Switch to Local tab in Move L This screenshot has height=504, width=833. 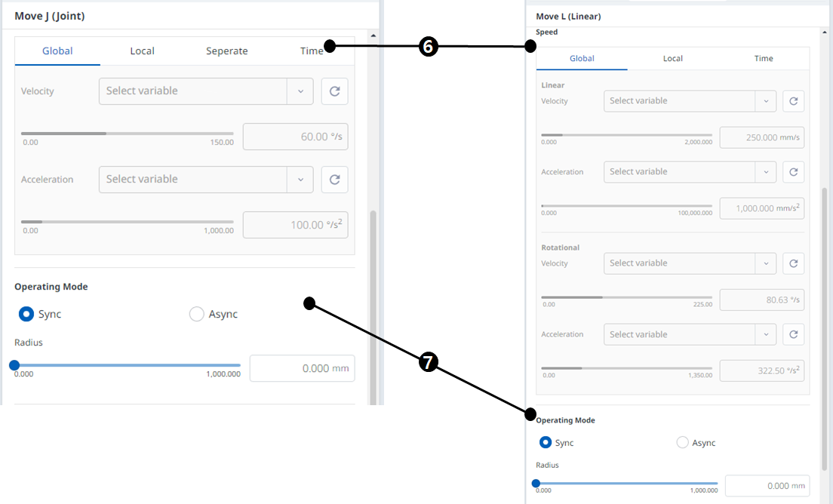point(673,59)
